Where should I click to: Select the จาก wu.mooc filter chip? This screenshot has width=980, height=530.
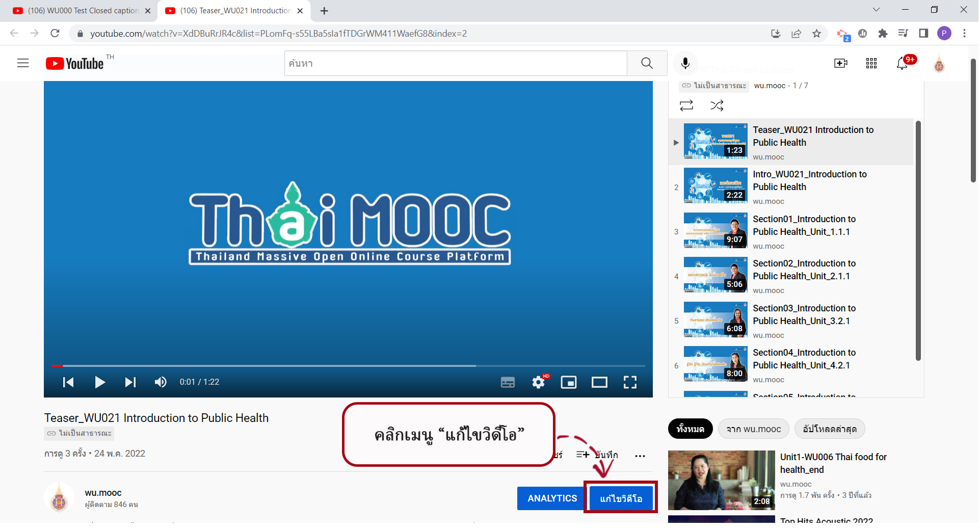coord(753,429)
